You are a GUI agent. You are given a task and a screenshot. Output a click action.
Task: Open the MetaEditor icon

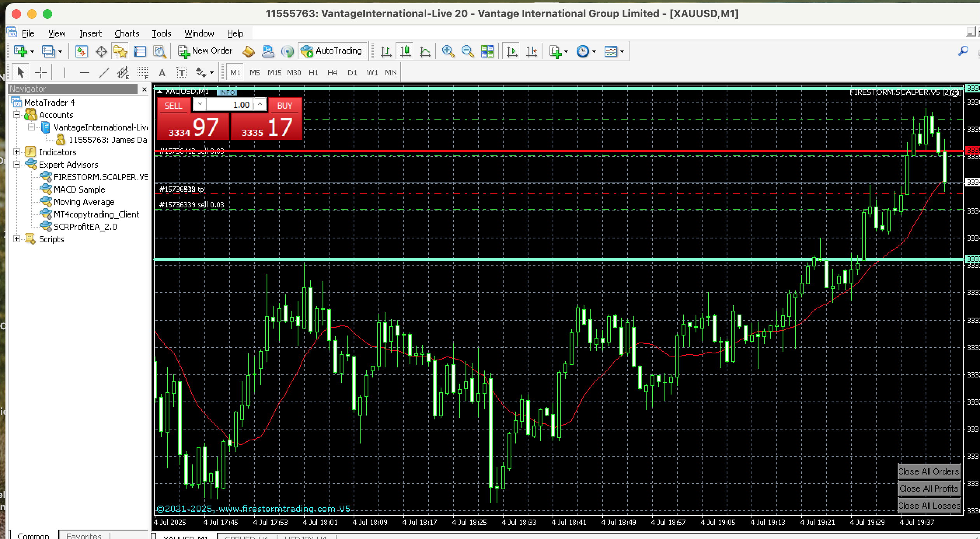coord(248,51)
